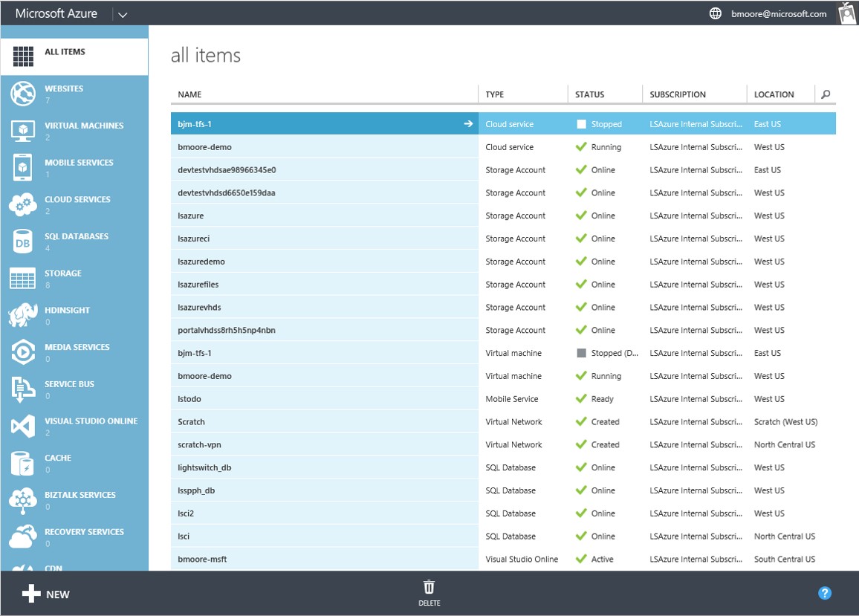Select the Scratch Virtual Network row
The width and height of the screenshot is (859, 616).
(503, 422)
